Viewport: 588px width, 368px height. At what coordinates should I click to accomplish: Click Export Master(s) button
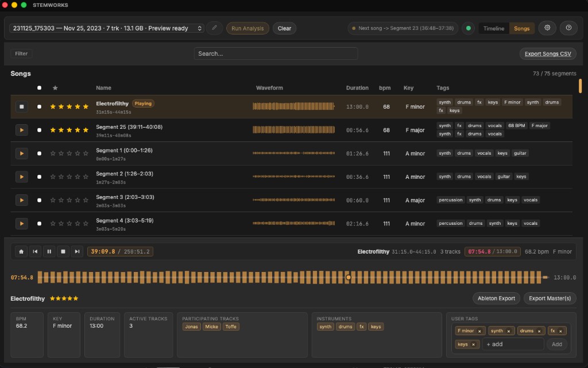coord(550,298)
